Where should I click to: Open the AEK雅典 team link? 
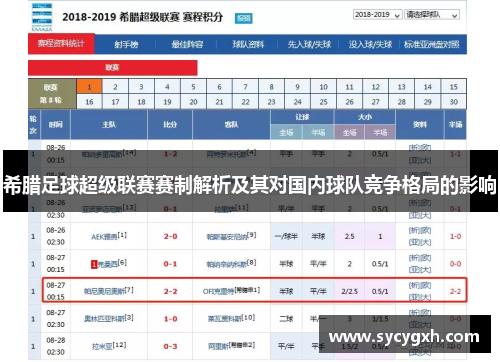point(104,237)
